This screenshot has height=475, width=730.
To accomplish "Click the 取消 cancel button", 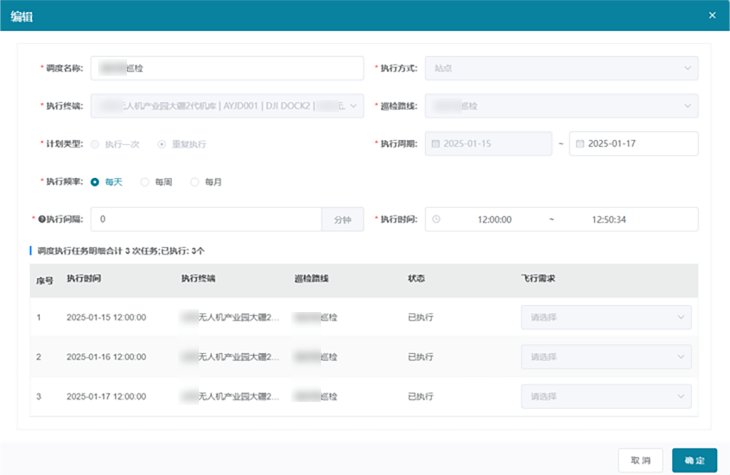I will pos(640,460).
